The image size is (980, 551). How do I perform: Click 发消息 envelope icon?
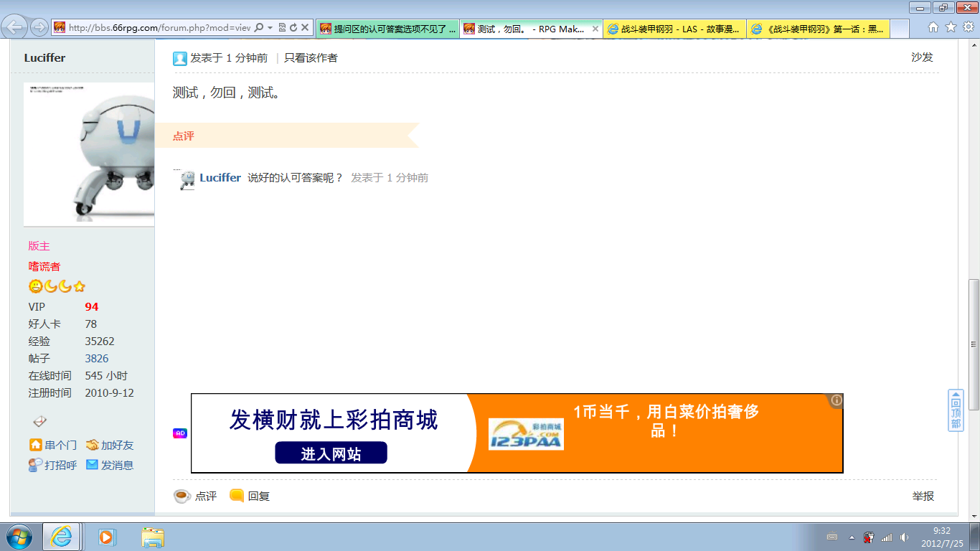tap(92, 465)
